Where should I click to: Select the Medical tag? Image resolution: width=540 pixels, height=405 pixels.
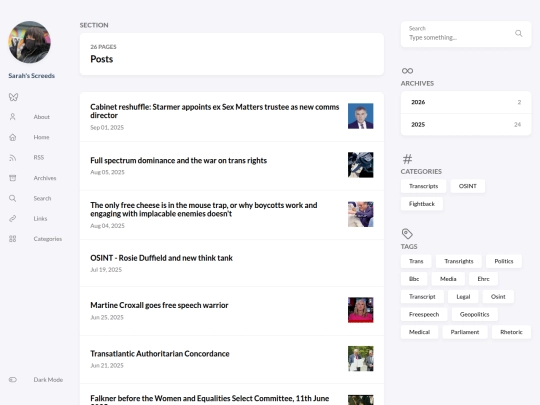point(419,332)
